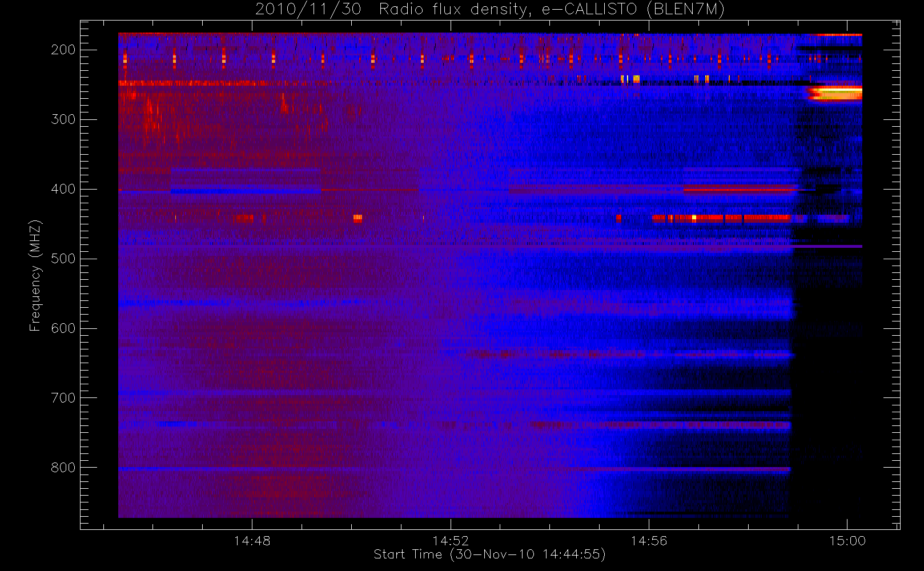Click the 14:56 time tick label
The height and width of the screenshot is (571, 924).
pyautogui.click(x=649, y=541)
